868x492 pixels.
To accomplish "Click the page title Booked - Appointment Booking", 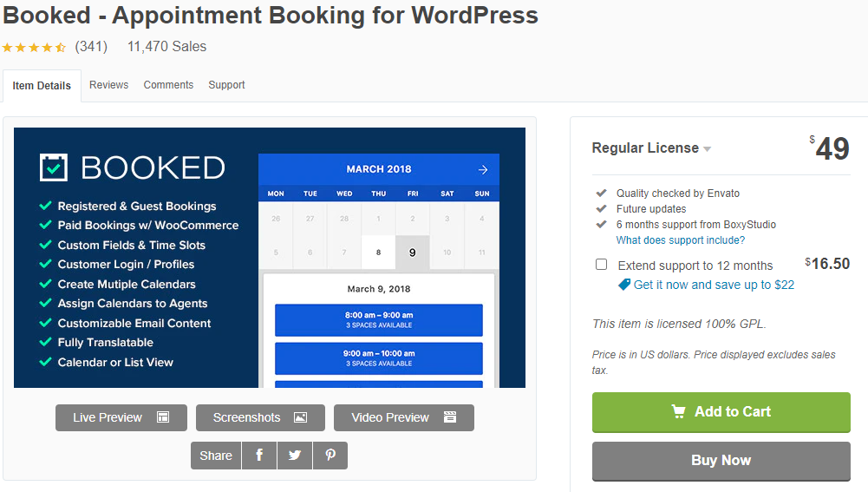I will point(271,15).
